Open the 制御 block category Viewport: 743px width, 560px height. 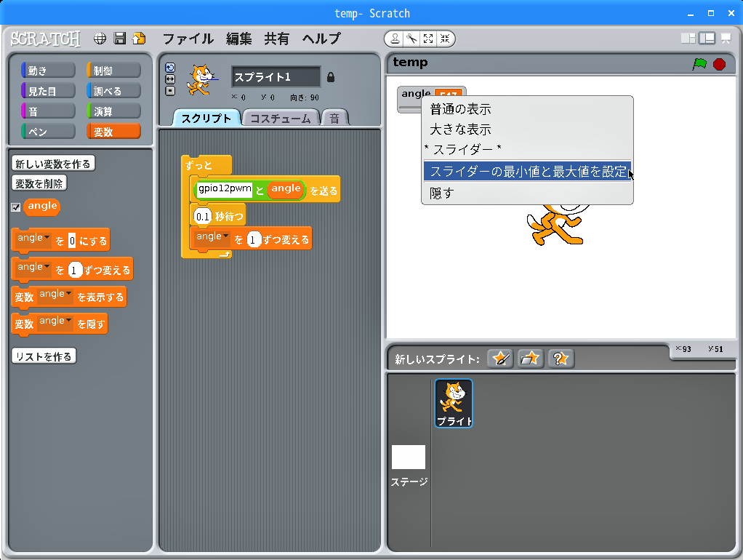click(x=113, y=70)
